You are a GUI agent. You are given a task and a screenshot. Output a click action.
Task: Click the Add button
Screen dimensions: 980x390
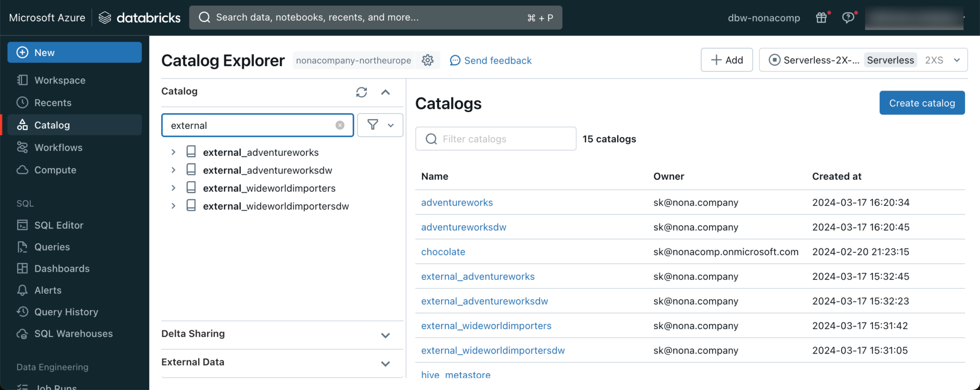[726, 60]
